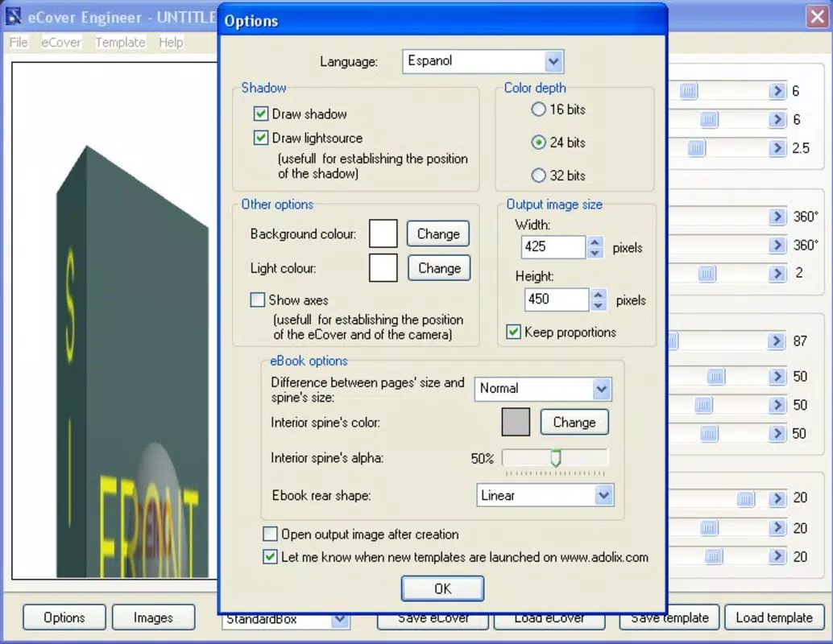The image size is (833, 644).
Task: Decrease the Height using the down arrow
Action: coord(599,305)
